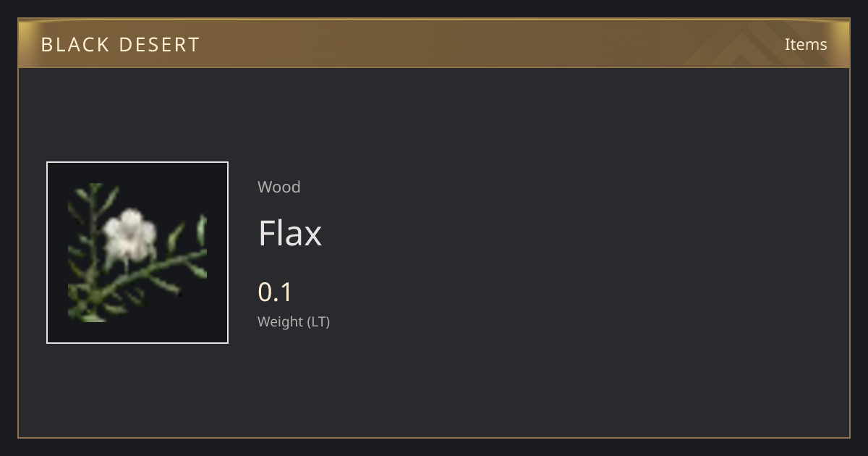
Task: Click the BLACK DESERT header title
Action: pyautogui.click(x=120, y=45)
